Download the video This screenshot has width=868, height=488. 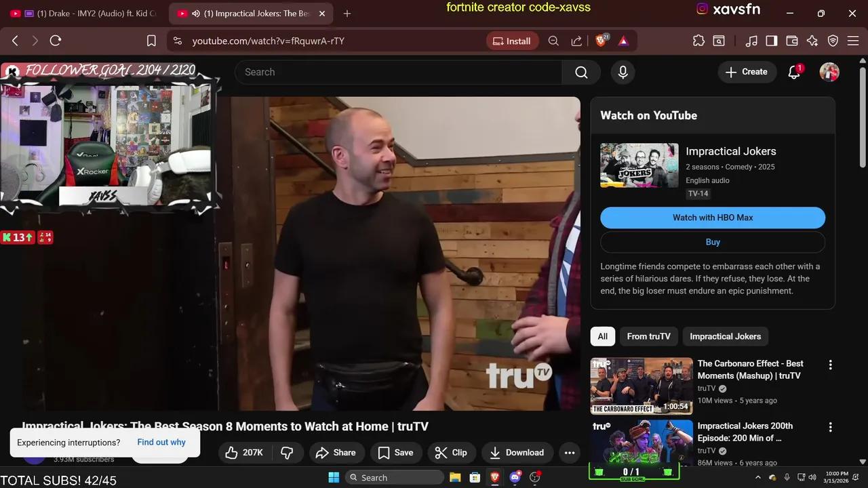[x=517, y=453]
